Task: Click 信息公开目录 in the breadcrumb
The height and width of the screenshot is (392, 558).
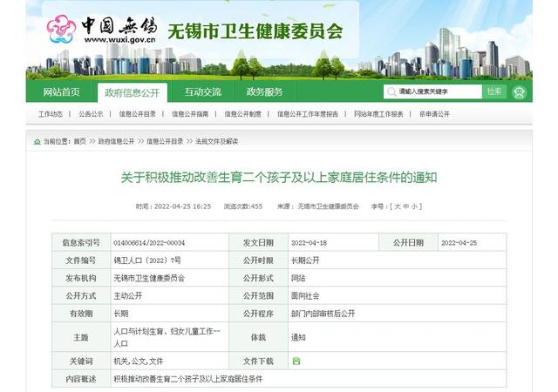Action: pos(165,141)
